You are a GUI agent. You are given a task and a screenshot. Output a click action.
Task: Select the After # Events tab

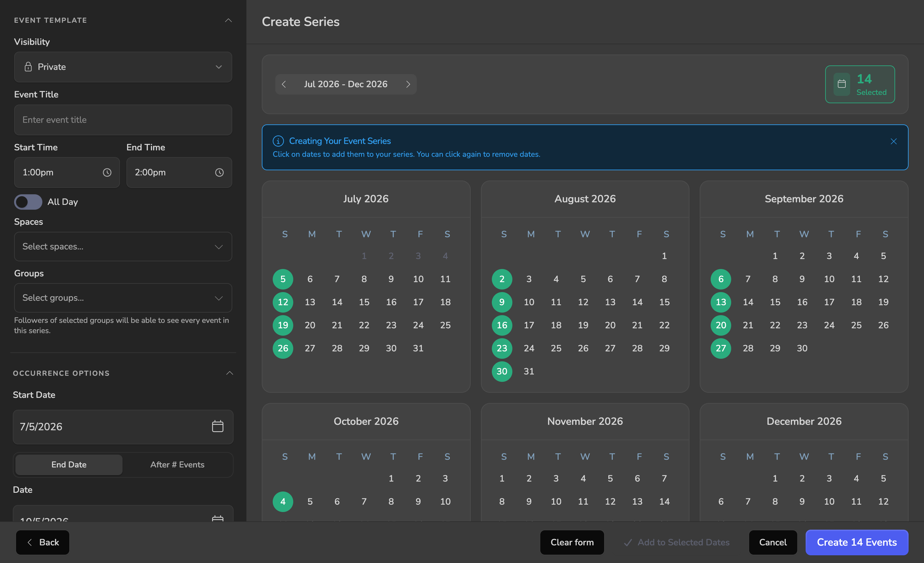[177, 465]
